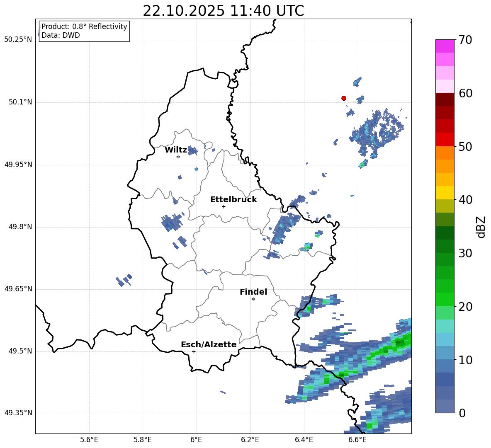The image size is (491, 448).
Task: Click the Esch/Alzette station cross marker
Action: pos(194,351)
